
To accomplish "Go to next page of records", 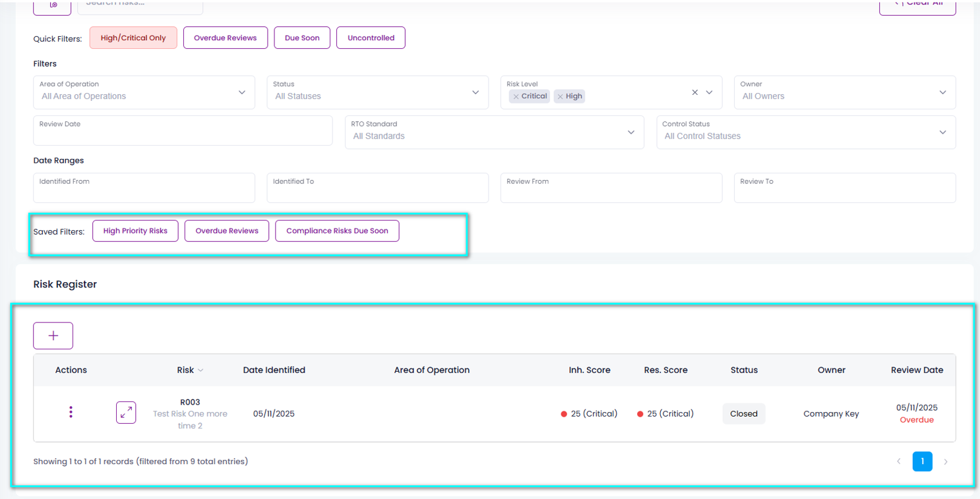I will coord(945,461).
